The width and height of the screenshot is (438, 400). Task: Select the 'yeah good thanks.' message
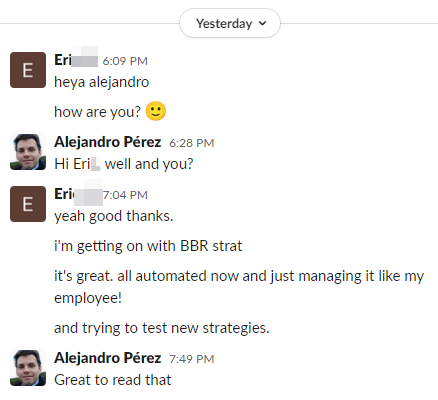click(x=114, y=216)
